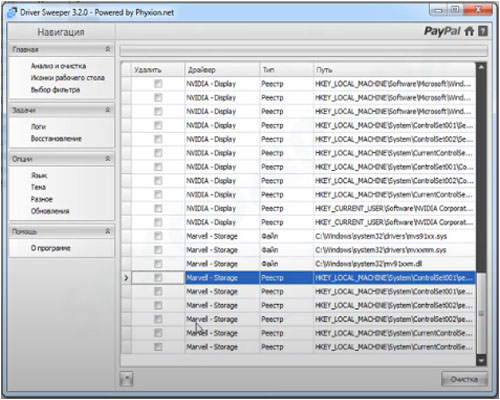Image resolution: width=500 pixels, height=400 pixels.
Task: Click the highlighted HKEY_LOCAL_MACHINE path cell
Action: tap(394, 278)
